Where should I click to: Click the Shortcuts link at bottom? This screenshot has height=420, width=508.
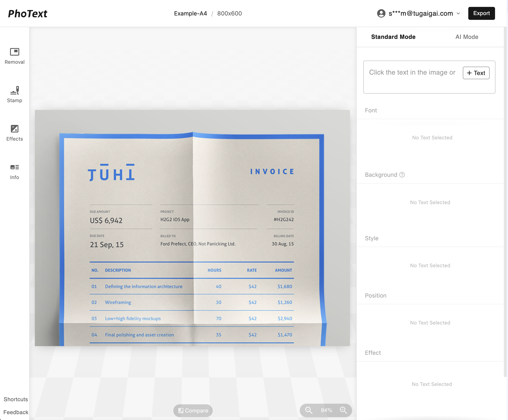16,399
